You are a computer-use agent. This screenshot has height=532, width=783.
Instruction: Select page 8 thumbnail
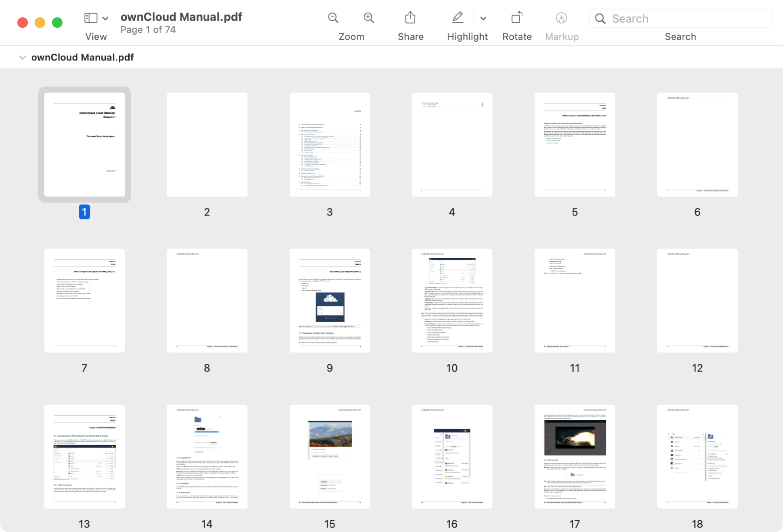[x=207, y=301]
